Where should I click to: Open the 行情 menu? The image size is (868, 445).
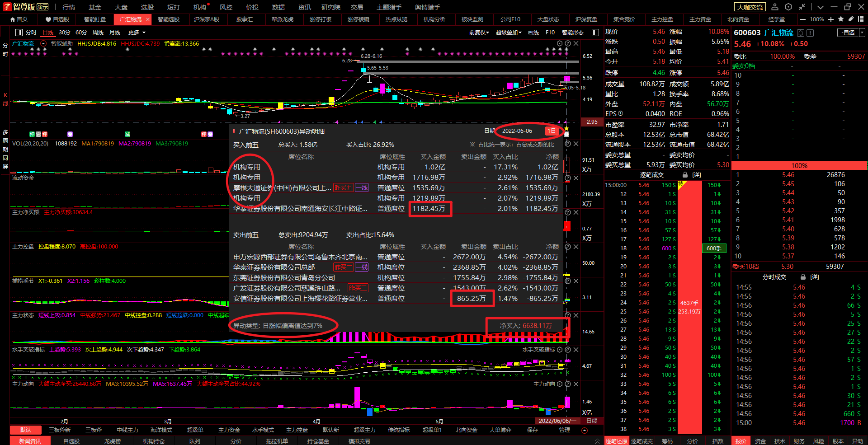(69, 7)
